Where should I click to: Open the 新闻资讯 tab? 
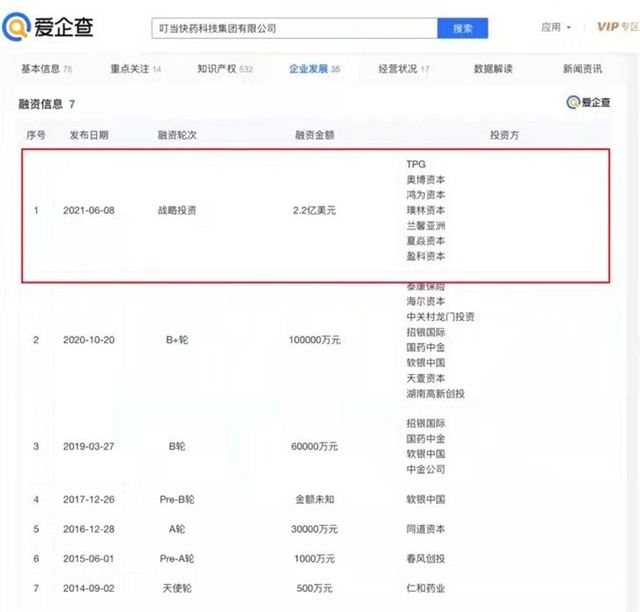pos(582,69)
